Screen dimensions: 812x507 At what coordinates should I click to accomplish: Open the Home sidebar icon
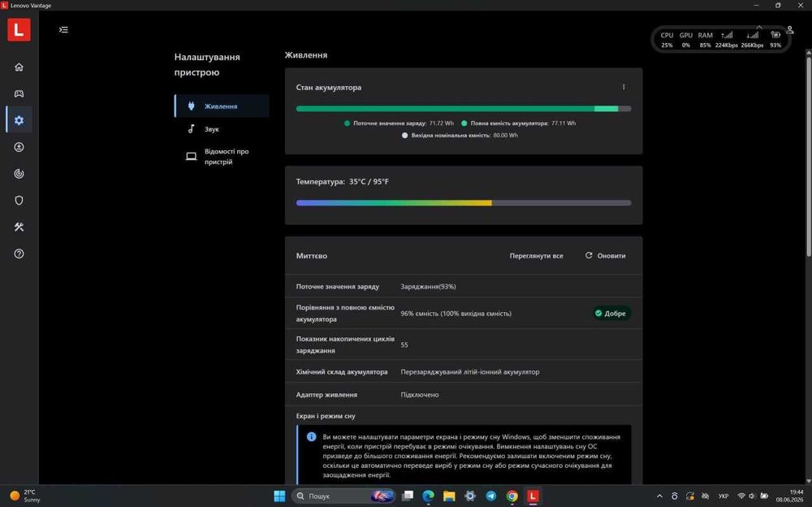point(19,67)
